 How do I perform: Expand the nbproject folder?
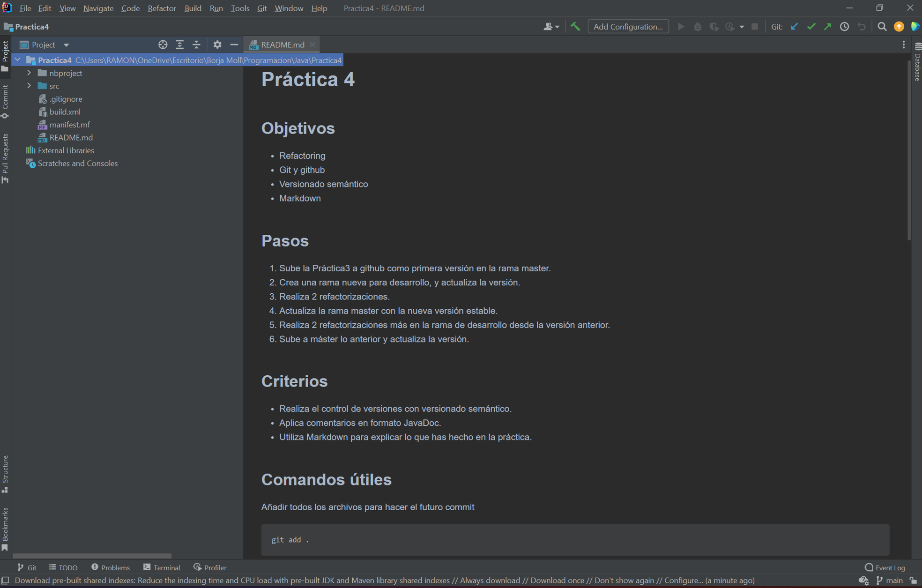point(29,73)
